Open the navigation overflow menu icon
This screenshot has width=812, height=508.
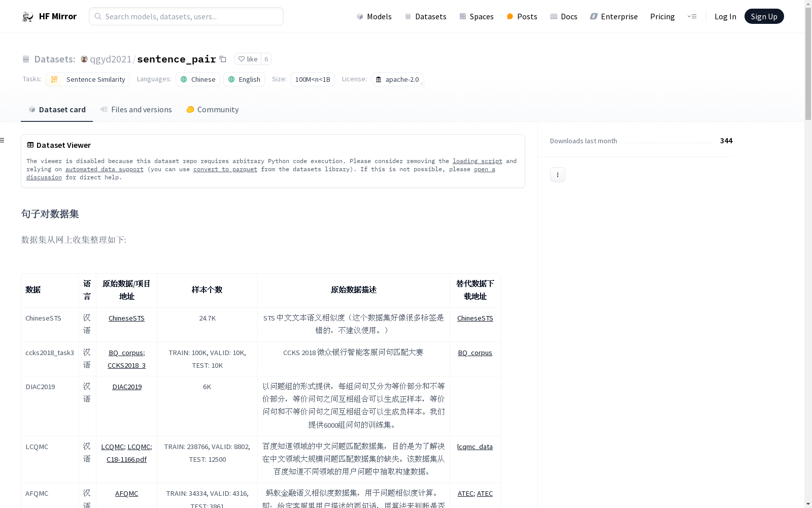click(x=692, y=16)
